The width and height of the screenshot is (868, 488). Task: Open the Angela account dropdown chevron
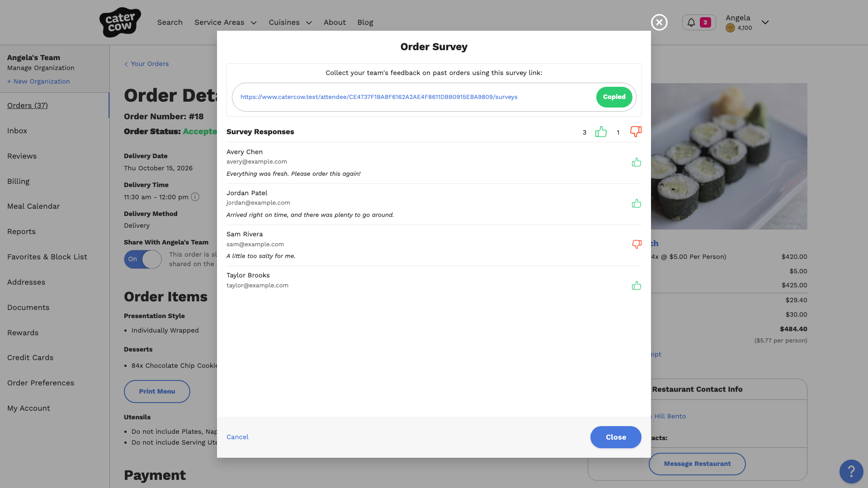coord(765,22)
